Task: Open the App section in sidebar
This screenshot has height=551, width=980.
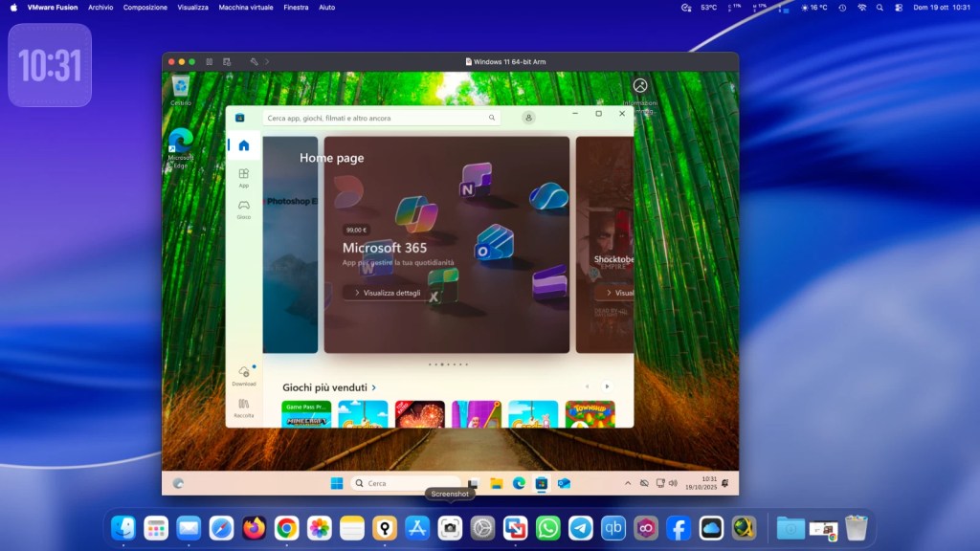Action: click(243, 177)
